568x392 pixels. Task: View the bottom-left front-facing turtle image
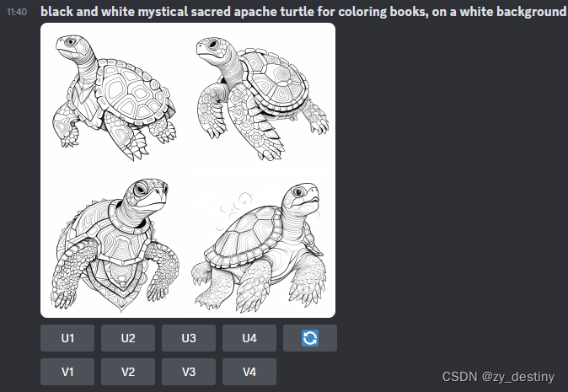click(114, 244)
